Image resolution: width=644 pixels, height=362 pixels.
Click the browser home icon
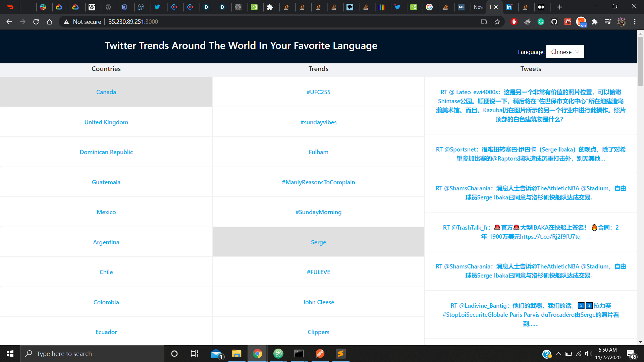tap(50, 22)
